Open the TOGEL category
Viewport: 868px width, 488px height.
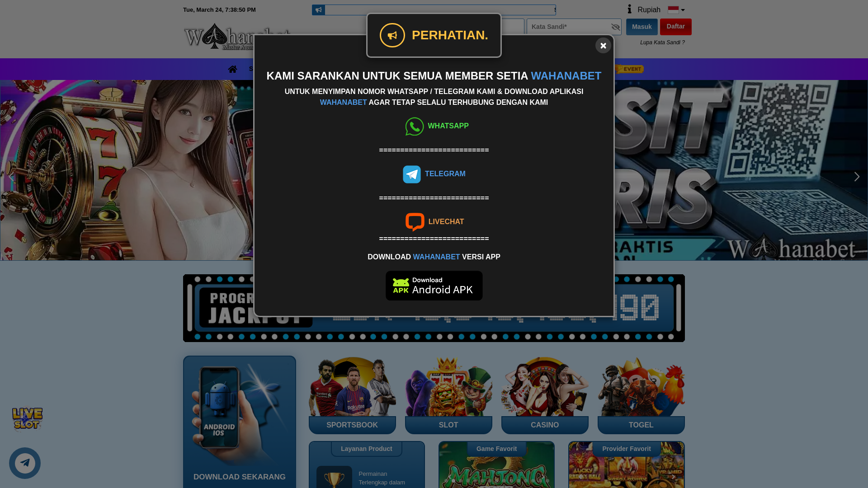pos(641,395)
